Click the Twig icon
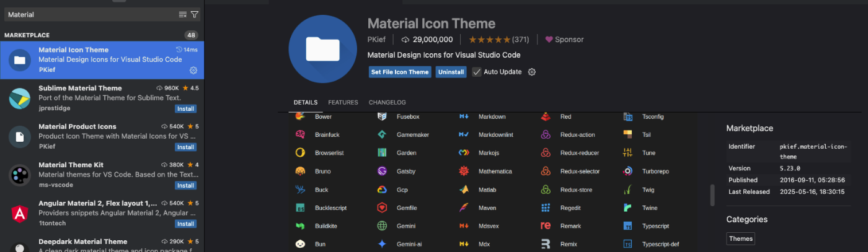The width and height of the screenshot is (868, 252). pyautogui.click(x=627, y=189)
